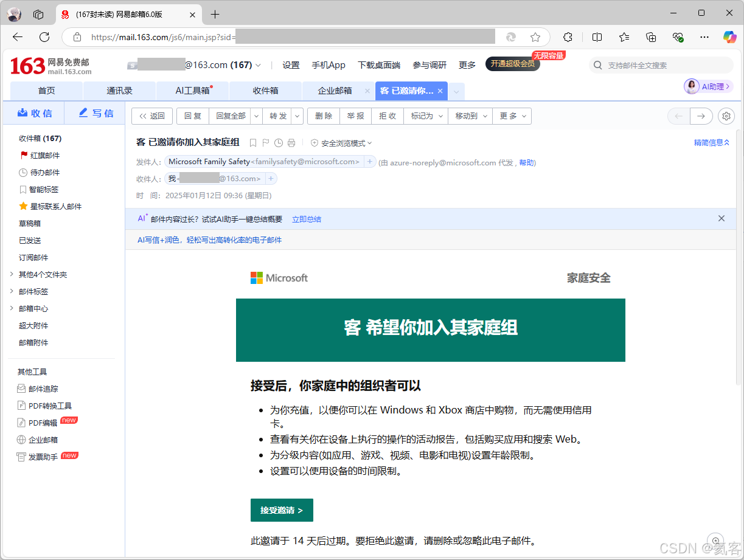Set a to-do reminder clock icon
This screenshot has width=744, height=560.
[x=279, y=143]
